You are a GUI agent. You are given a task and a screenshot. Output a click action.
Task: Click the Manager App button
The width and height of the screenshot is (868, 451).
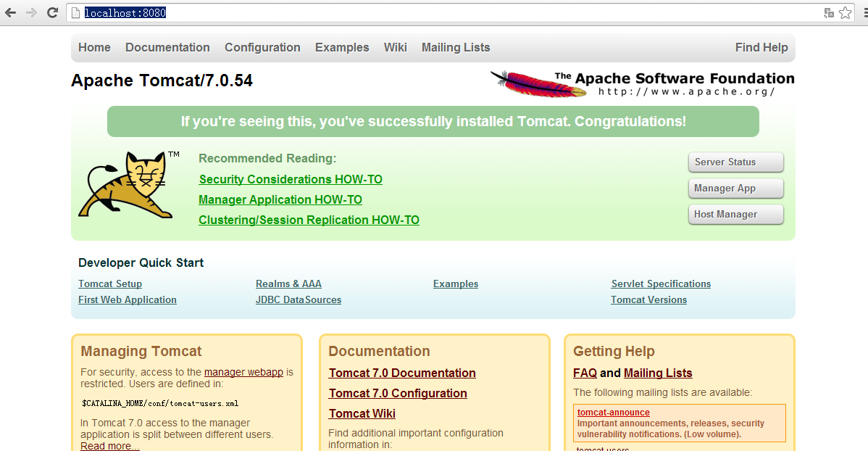click(x=736, y=188)
